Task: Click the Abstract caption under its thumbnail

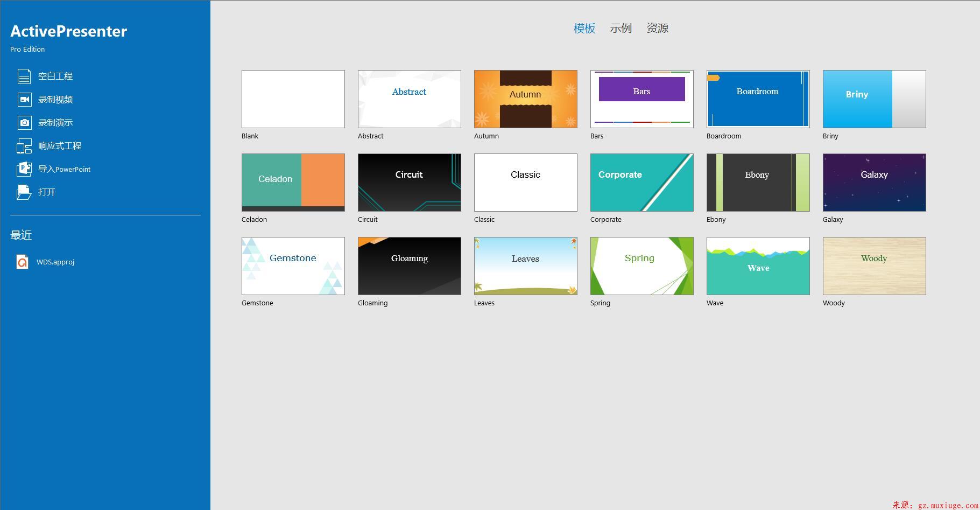Action: point(371,136)
